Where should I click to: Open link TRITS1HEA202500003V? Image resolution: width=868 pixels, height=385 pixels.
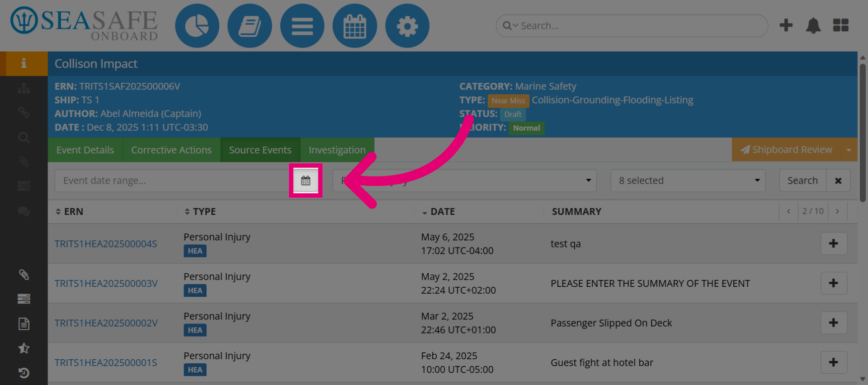coord(106,283)
